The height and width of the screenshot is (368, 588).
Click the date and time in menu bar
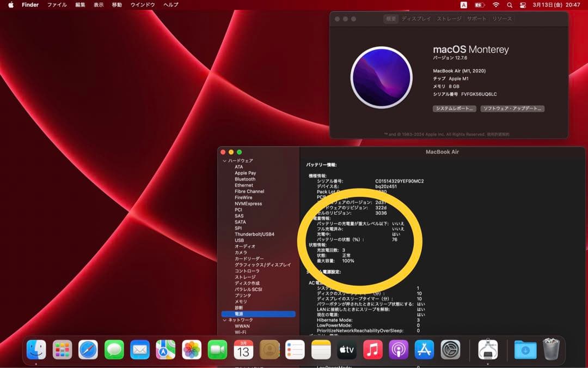[556, 5]
